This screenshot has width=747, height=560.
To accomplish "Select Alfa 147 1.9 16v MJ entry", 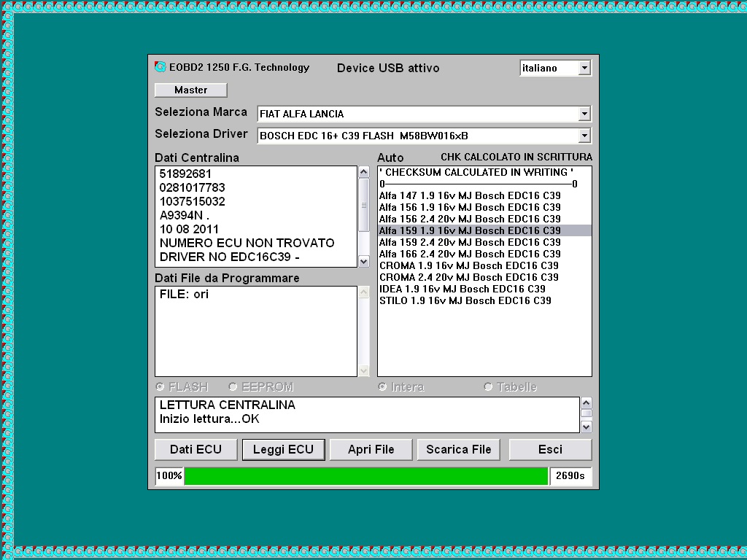I will [x=484, y=195].
